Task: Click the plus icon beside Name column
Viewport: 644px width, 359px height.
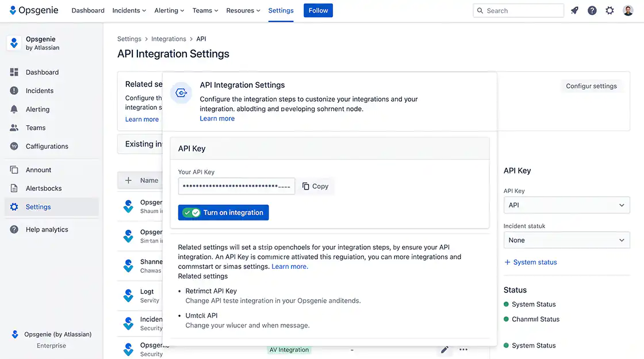Action: coord(129,180)
